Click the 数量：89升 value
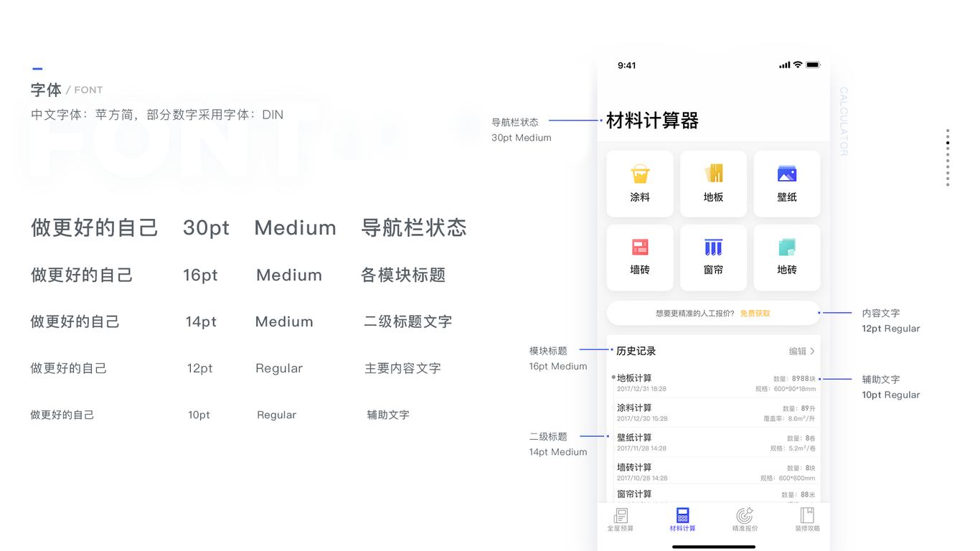Viewport: 980px width, 551px height. pos(799,408)
